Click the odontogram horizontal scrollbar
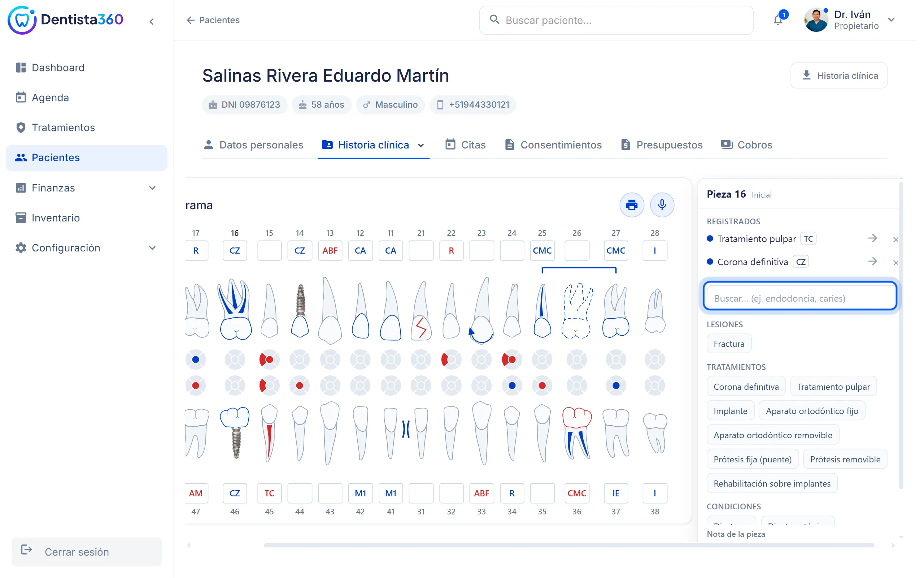The image size is (924, 578). [568, 545]
